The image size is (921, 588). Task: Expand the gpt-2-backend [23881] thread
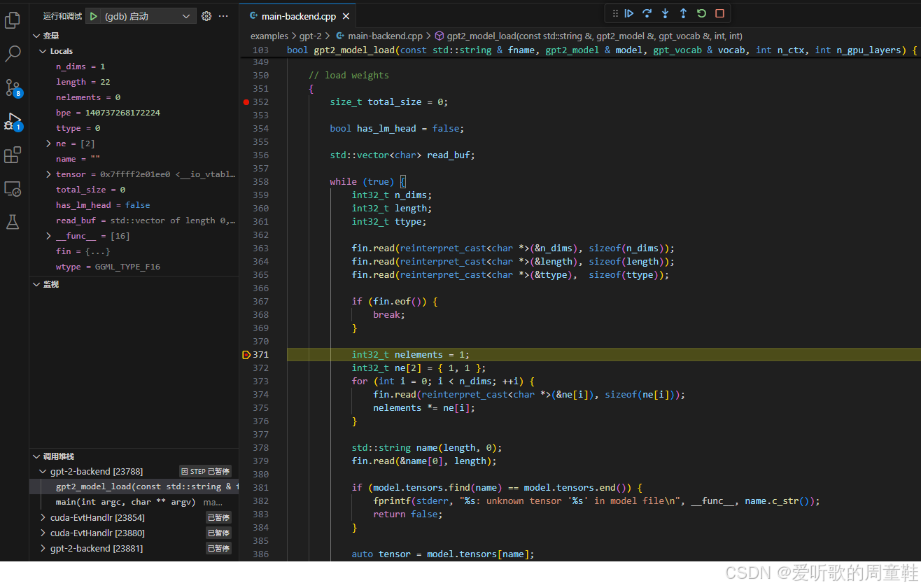tap(43, 549)
